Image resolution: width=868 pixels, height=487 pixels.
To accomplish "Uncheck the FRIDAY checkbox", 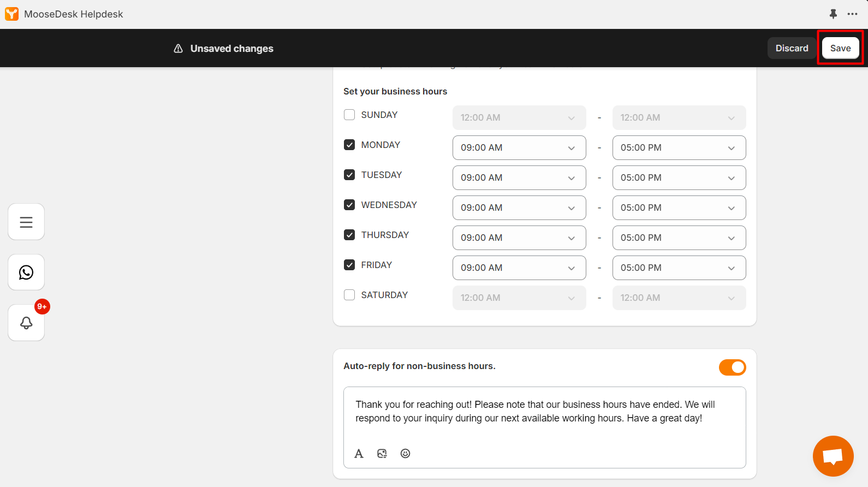I will coord(349,265).
